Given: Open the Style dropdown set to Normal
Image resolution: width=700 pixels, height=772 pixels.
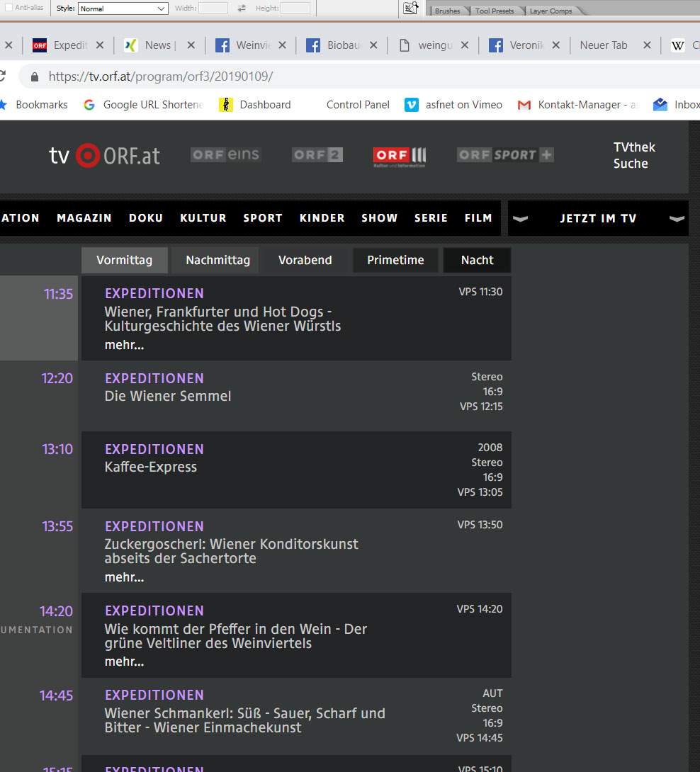Looking at the screenshot, I should pos(123,8).
